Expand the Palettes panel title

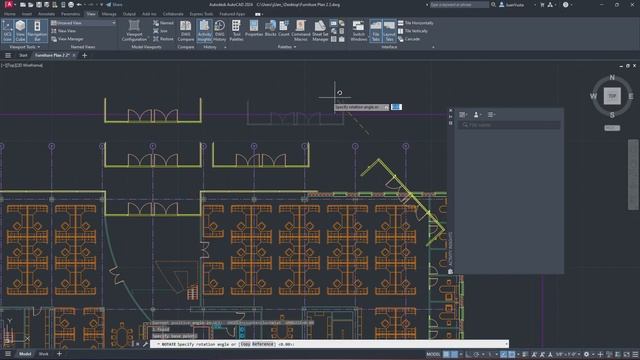click(287, 47)
